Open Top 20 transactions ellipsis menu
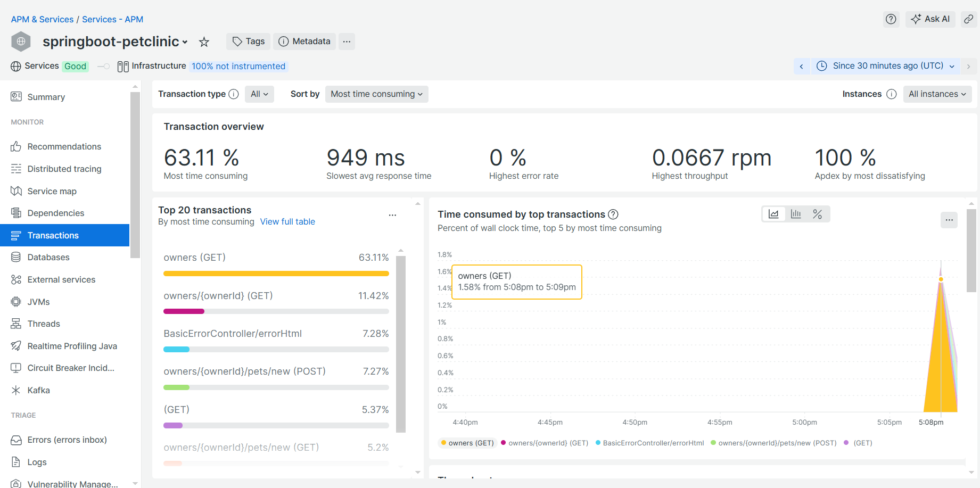This screenshot has width=980, height=488. [392, 216]
